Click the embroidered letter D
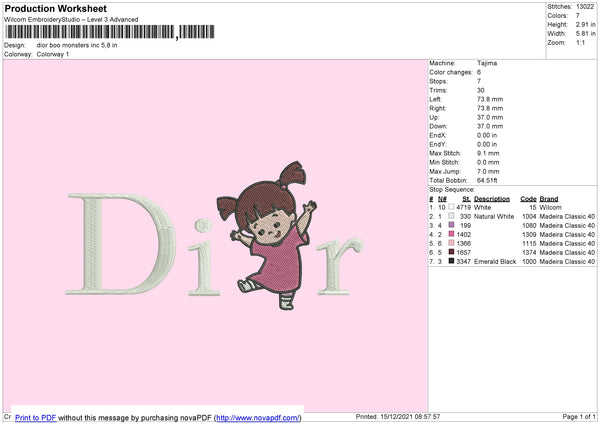 click(121, 244)
